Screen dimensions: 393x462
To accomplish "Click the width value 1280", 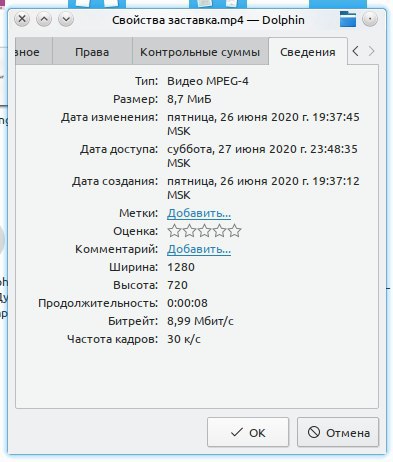I will click(181, 267).
